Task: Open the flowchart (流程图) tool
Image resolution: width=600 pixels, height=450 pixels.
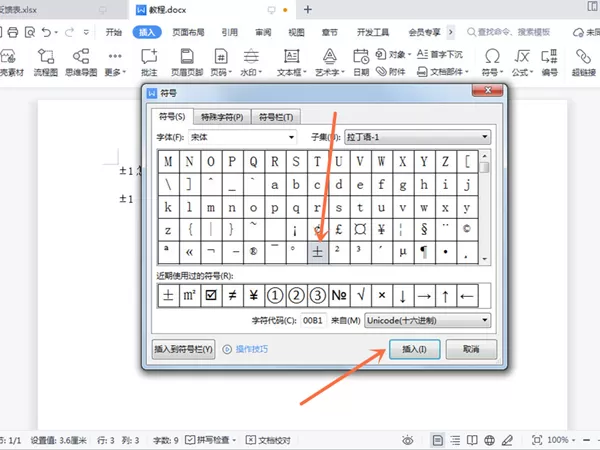Action: (x=46, y=62)
